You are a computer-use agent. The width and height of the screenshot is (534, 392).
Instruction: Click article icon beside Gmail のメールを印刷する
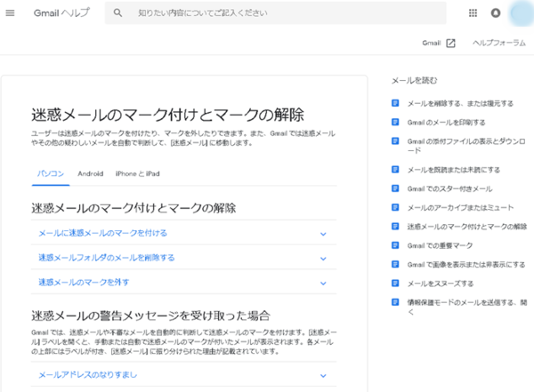point(395,122)
